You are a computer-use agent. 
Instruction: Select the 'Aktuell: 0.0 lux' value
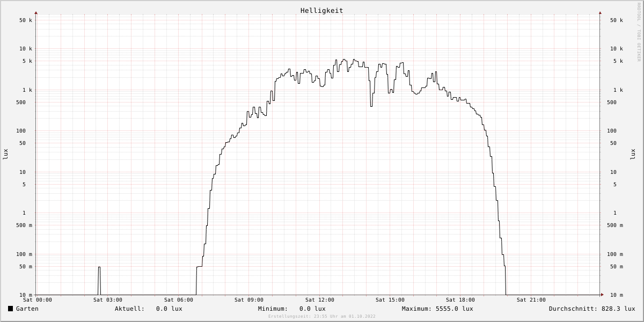point(149,309)
